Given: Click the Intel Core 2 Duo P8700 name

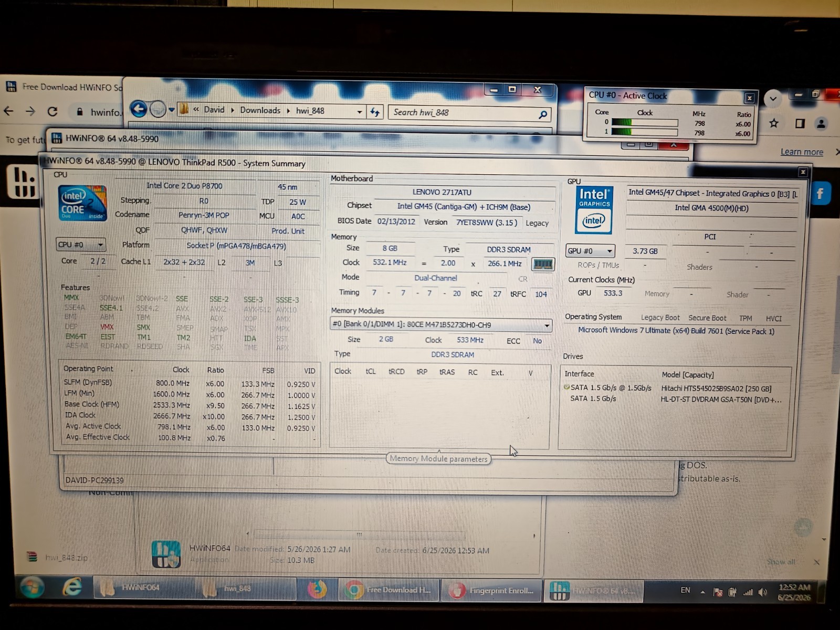Looking at the screenshot, I should point(184,186).
